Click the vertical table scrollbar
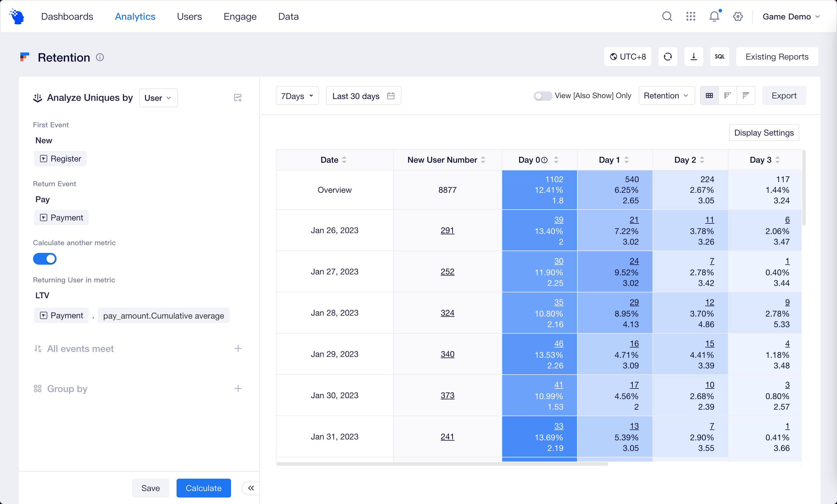Image resolution: width=837 pixels, height=504 pixels. tap(804, 188)
